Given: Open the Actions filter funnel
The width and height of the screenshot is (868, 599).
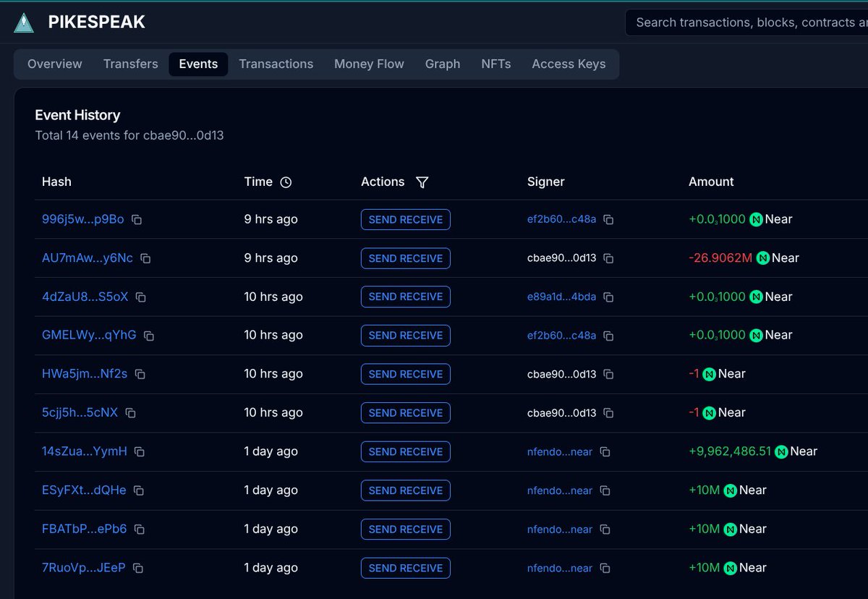Looking at the screenshot, I should click(422, 182).
